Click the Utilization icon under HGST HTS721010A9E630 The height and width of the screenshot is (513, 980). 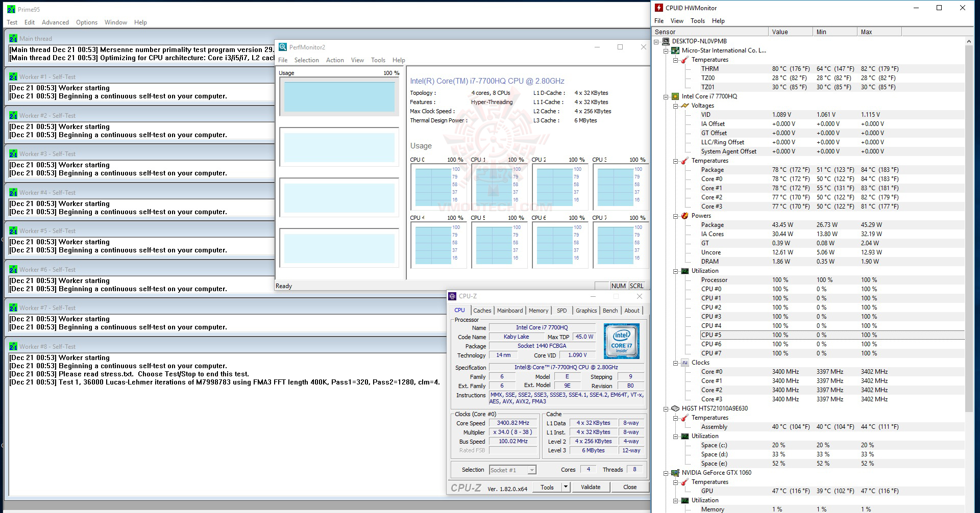[x=685, y=436]
